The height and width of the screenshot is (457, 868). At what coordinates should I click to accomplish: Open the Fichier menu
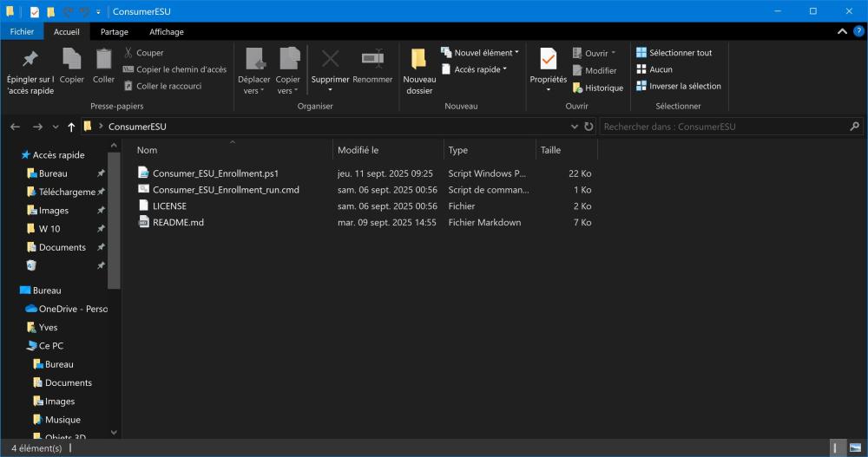[22, 32]
